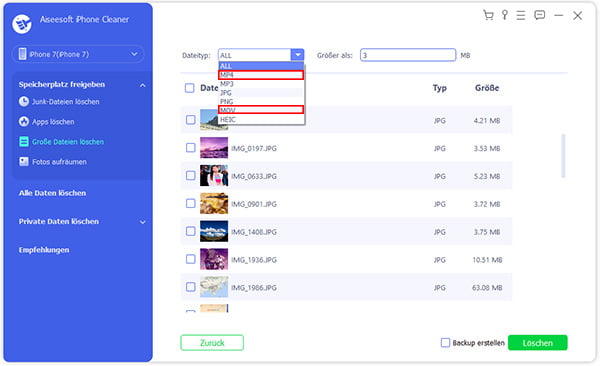Click the Dateityp dropdown arrow
This screenshot has height=366, width=600.
(x=297, y=55)
